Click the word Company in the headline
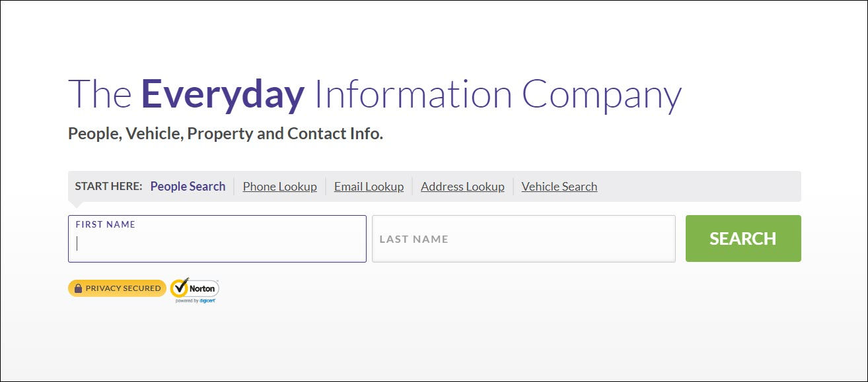 tap(602, 96)
